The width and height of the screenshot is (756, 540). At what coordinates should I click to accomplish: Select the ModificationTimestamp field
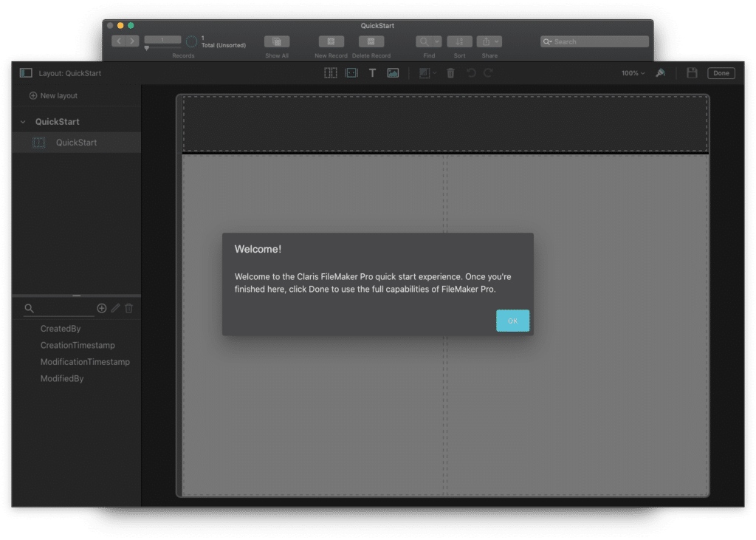coord(85,361)
